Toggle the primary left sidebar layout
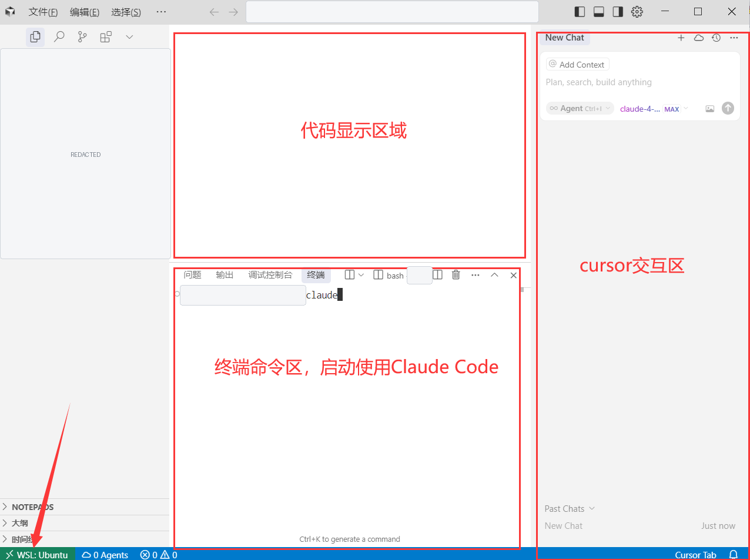The height and width of the screenshot is (560, 750). tap(580, 12)
